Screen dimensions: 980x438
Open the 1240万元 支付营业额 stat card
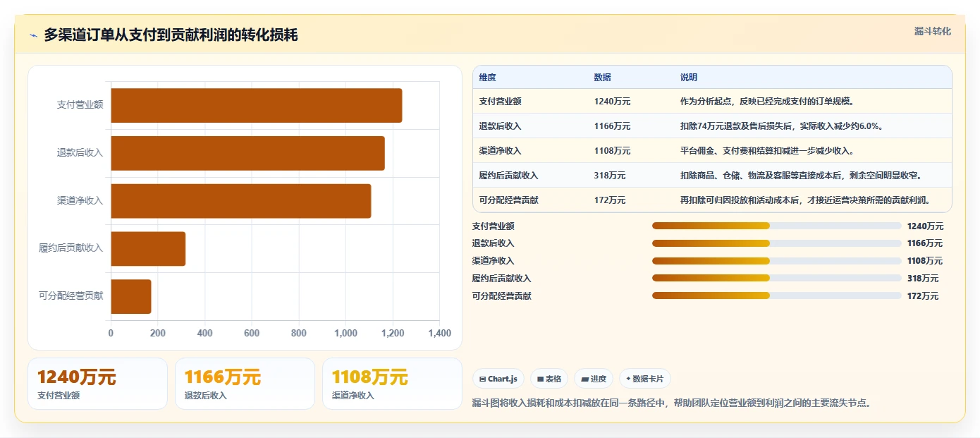98,384
